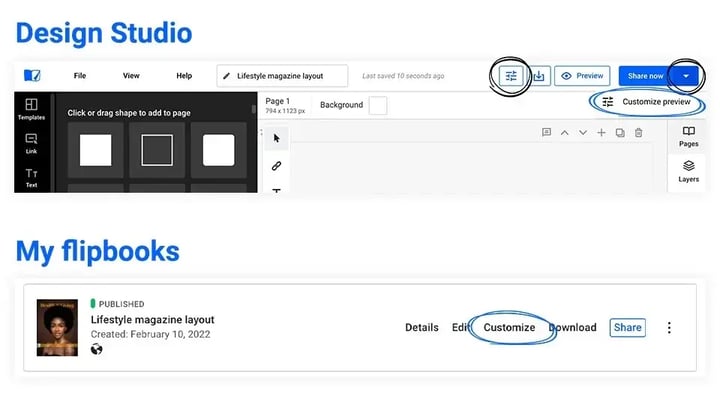Click the Created: February 10, 2022 text
Screen dimensions: 720x399
click(x=151, y=334)
